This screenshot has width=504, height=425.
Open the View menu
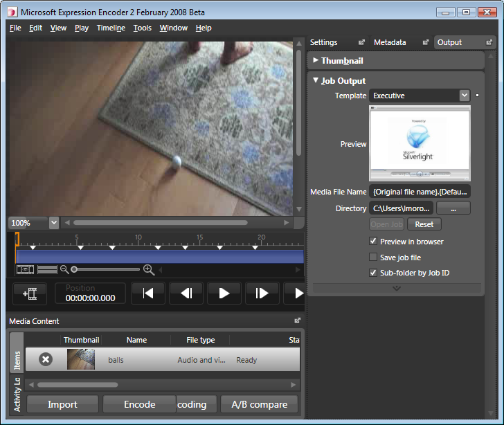click(x=58, y=28)
